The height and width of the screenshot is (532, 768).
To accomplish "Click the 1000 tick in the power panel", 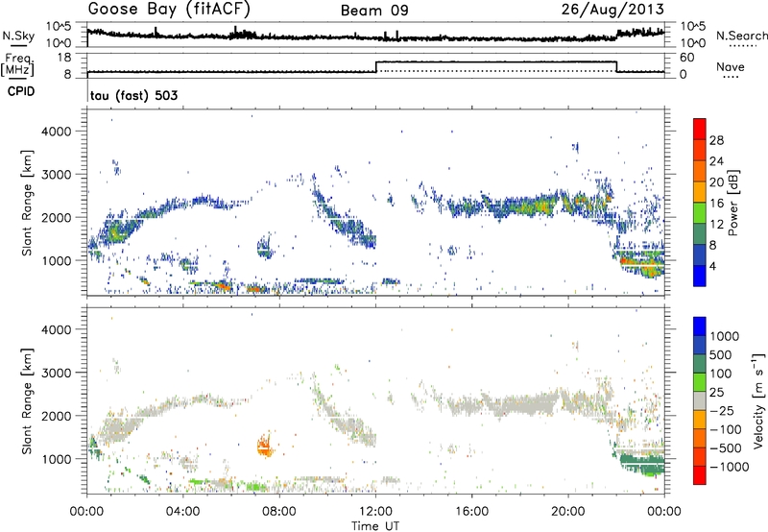I will [x=56, y=260].
